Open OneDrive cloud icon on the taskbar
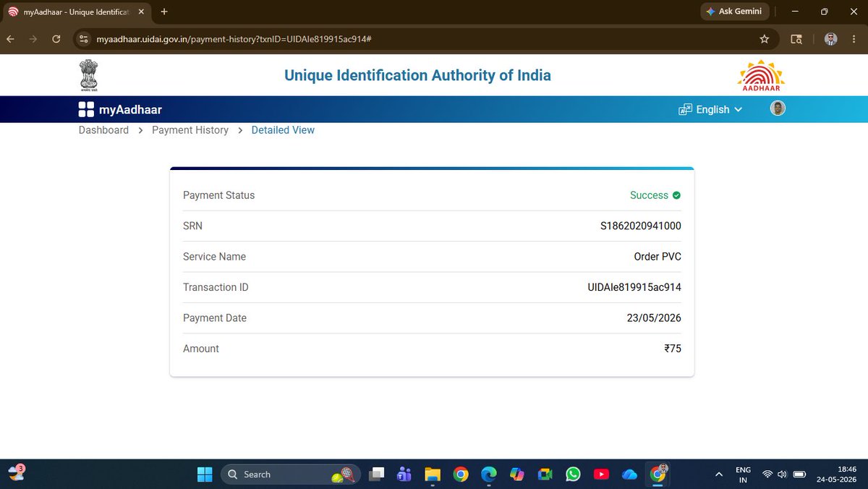 [x=629, y=475]
